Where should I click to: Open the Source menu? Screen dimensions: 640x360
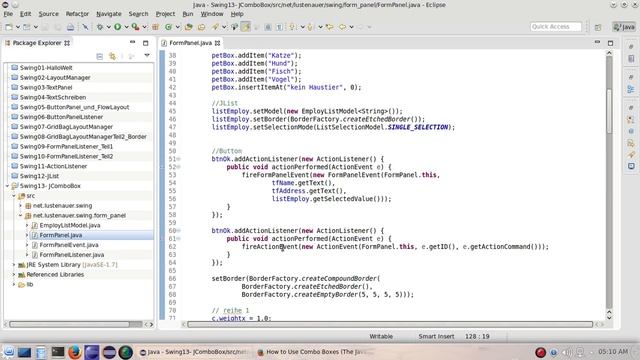pos(49,14)
